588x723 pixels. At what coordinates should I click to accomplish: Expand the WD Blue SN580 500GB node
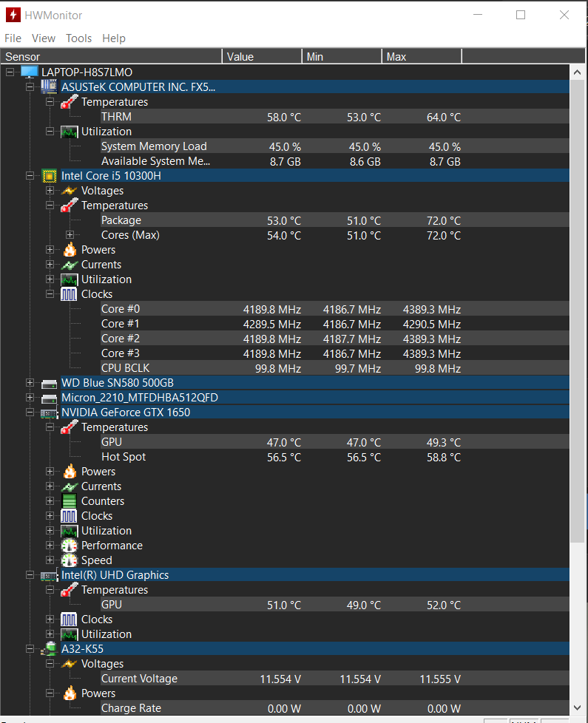[x=30, y=383]
